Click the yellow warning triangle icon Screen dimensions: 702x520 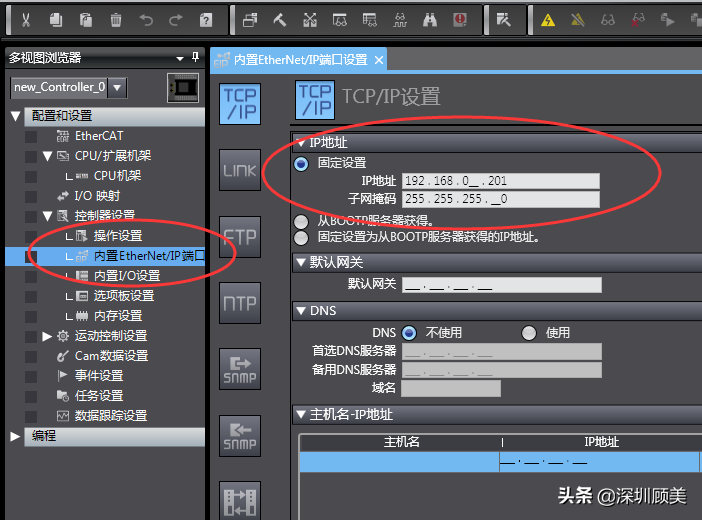pyautogui.click(x=548, y=20)
